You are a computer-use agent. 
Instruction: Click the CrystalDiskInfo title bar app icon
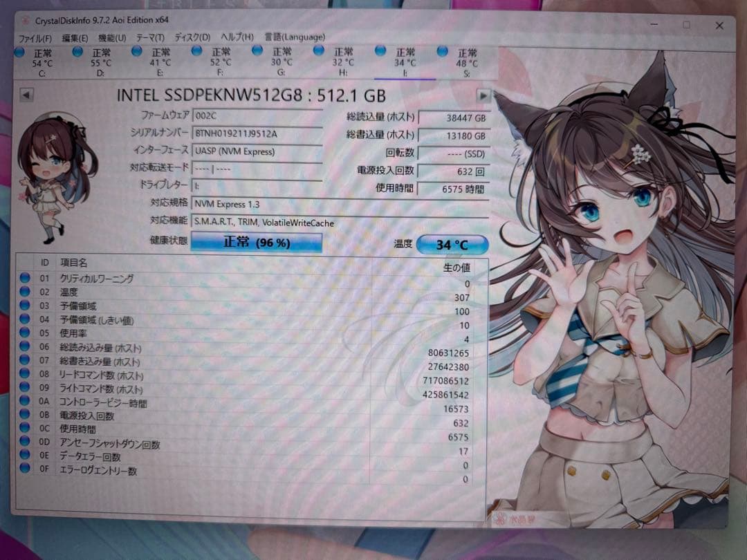tap(26, 21)
